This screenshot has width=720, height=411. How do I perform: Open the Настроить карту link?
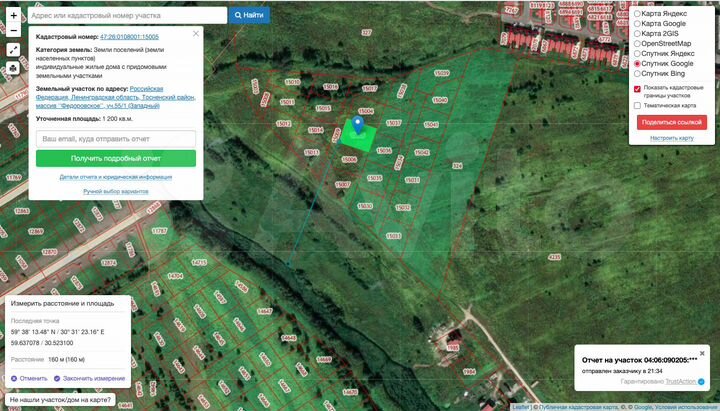coord(671,138)
